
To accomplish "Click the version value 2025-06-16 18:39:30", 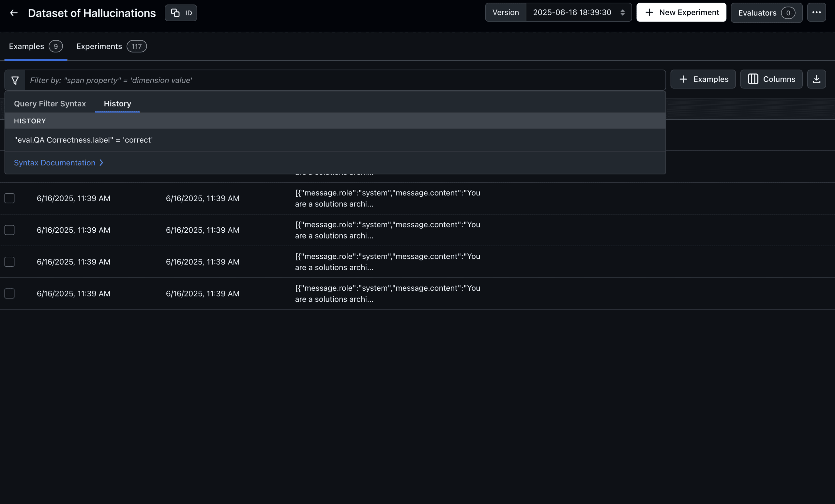I will [x=572, y=12].
